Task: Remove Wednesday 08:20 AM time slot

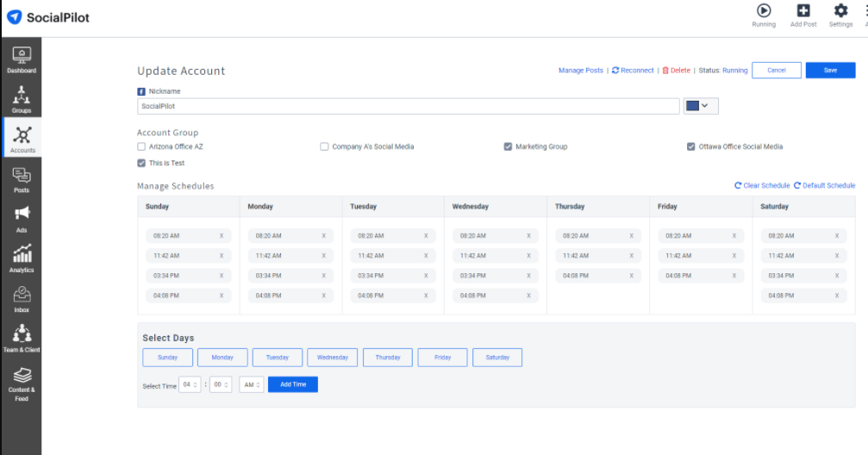Action: pos(528,236)
